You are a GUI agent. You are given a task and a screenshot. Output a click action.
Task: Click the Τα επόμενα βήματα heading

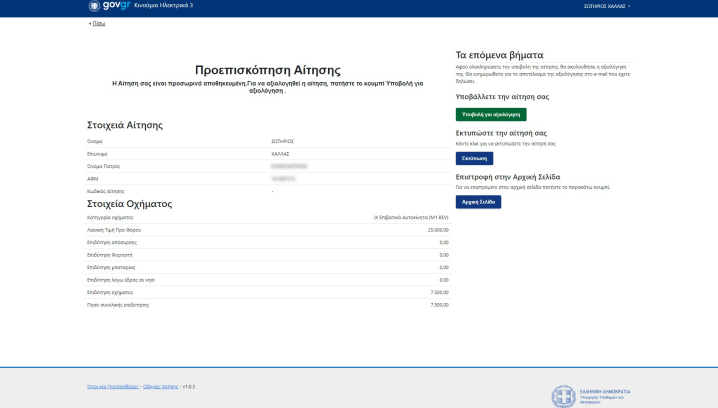pyautogui.click(x=499, y=55)
